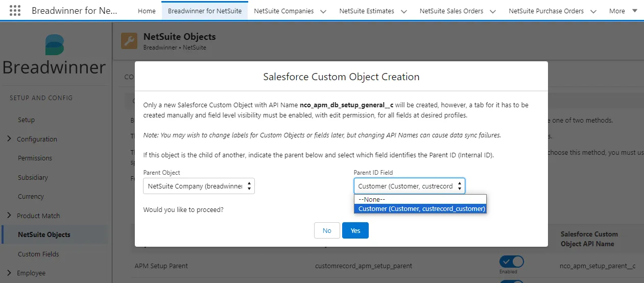Open the NetSuite Sales Orders chevron
The width and height of the screenshot is (644, 283).
[x=492, y=11]
